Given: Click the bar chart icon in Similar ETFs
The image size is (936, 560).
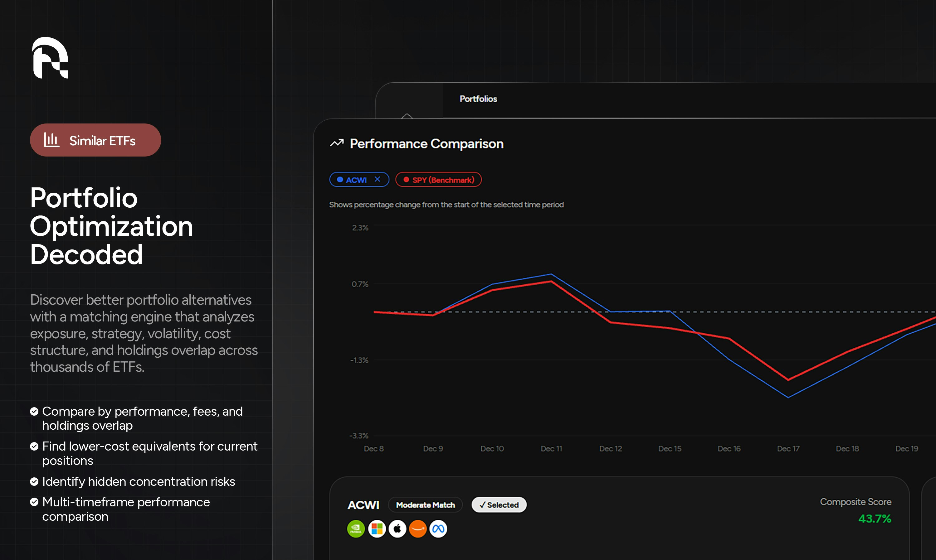Looking at the screenshot, I should click(51, 140).
